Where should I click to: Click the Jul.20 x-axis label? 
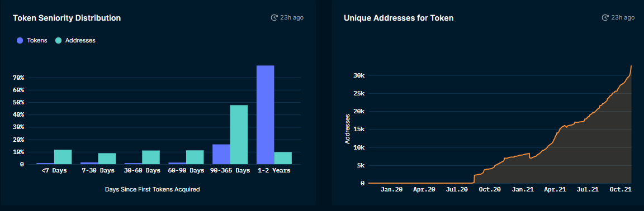457,189
